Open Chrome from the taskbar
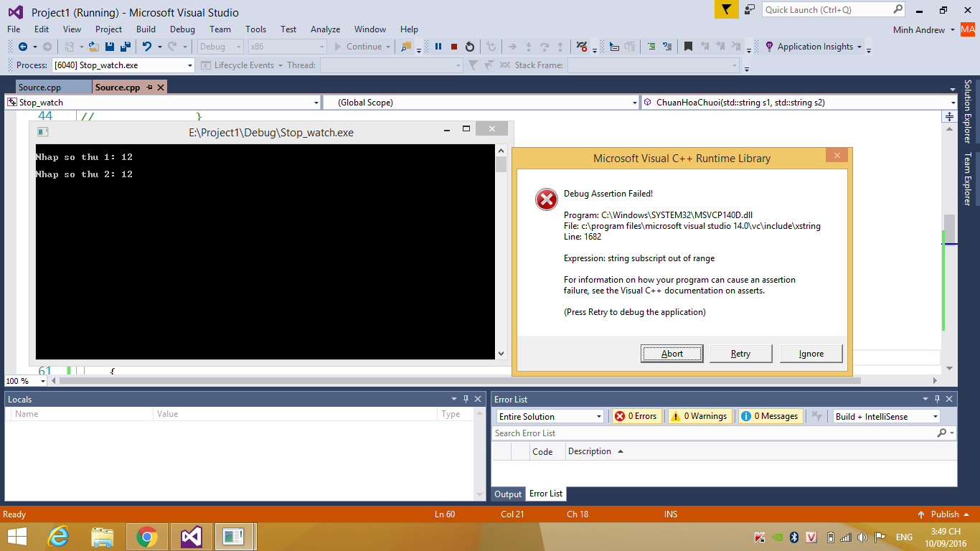This screenshot has width=980, height=551. point(147,537)
